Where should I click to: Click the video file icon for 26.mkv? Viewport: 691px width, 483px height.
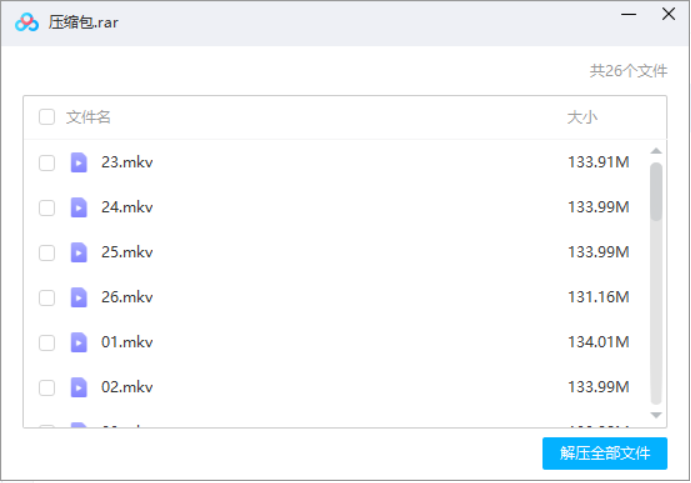pos(79,298)
